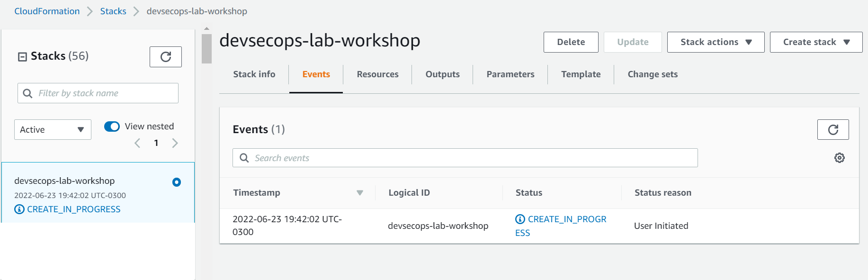868x280 pixels.
Task: Click the Stacks (56) panel heading
Action: [60, 56]
